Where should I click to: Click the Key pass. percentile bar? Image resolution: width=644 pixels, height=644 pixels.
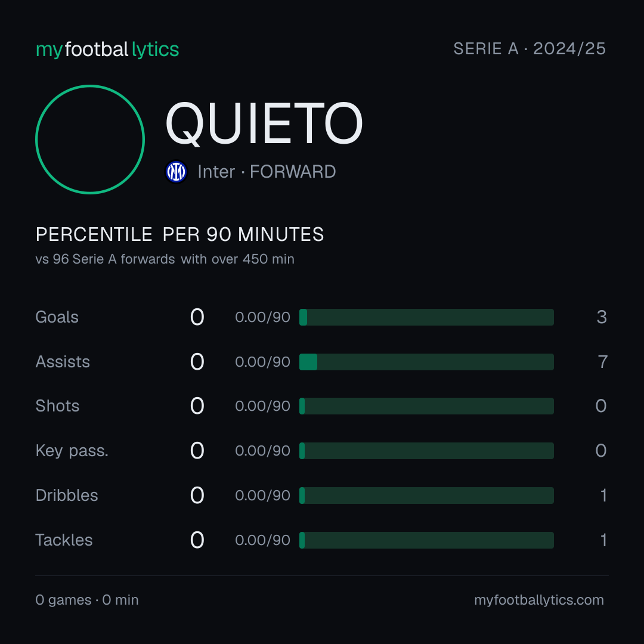point(426,451)
